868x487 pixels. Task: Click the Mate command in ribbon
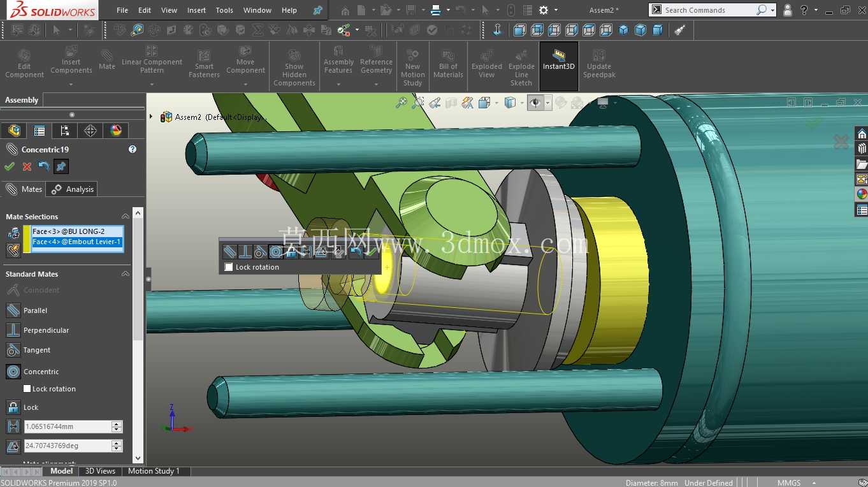click(107, 60)
